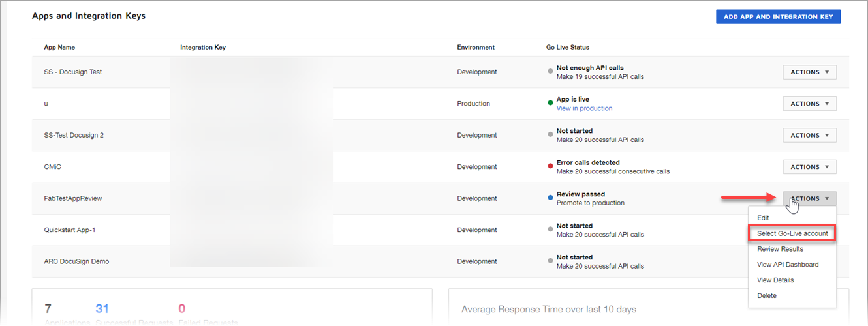Image resolution: width=868 pixels, height=326 pixels.
Task: Select the Quickstart App-1 app name
Action: click(x=70, y=230)
